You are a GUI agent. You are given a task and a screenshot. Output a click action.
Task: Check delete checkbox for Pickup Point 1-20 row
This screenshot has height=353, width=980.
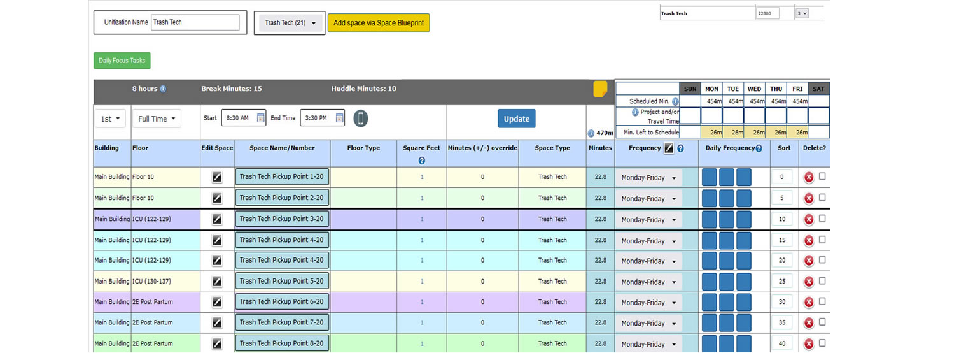[x=822, y=176]
